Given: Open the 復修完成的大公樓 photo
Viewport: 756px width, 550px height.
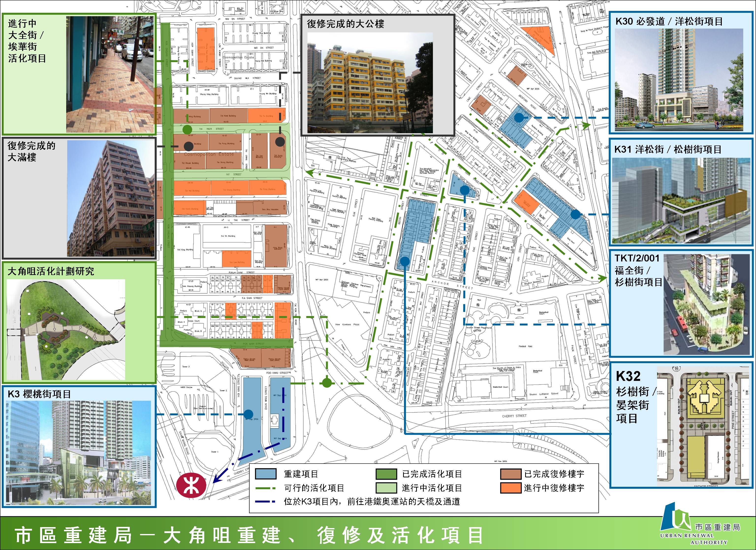Looking at the screenshot, I should pyautogui.click(x=370, y=83).
